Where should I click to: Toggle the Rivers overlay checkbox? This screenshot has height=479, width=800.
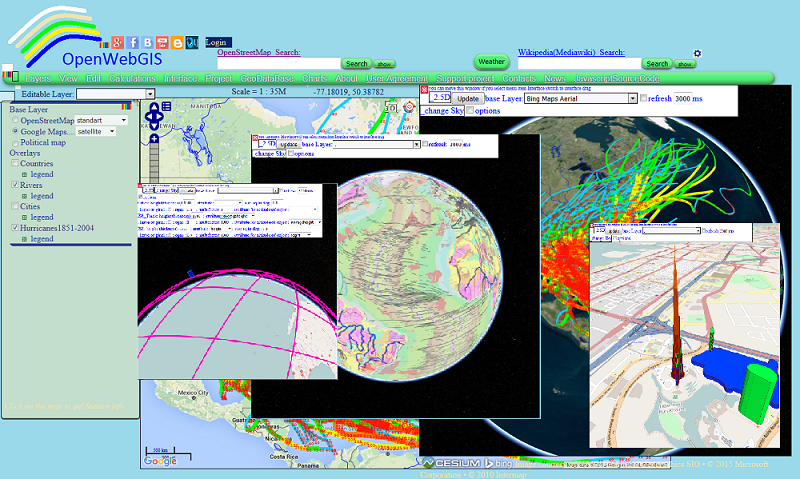pos(15,185)
